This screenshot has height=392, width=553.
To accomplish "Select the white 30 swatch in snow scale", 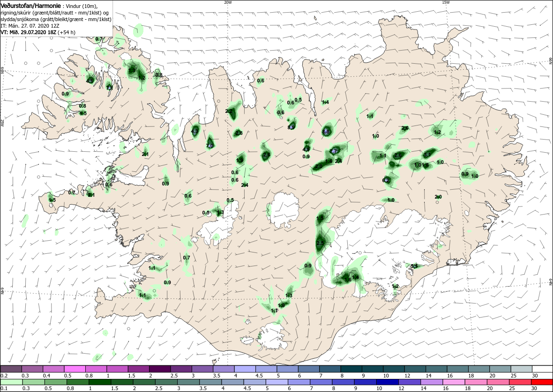I will coord(542,369).
